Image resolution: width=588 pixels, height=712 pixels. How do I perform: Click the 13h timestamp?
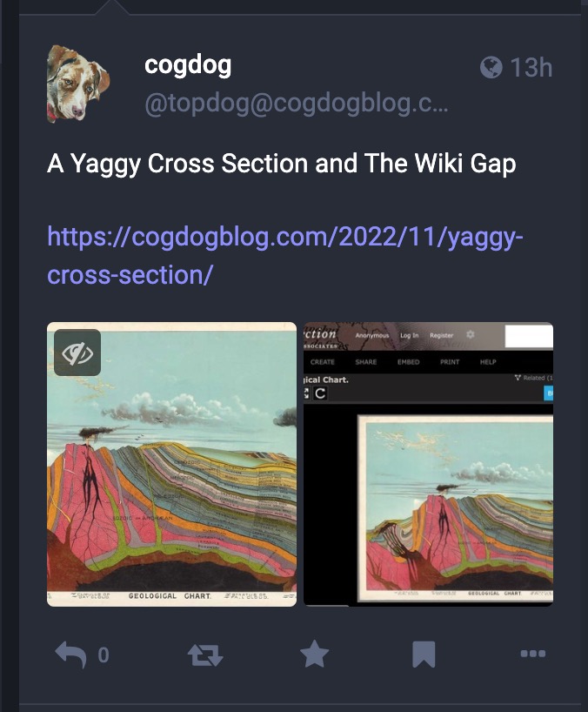coord(531,68)
